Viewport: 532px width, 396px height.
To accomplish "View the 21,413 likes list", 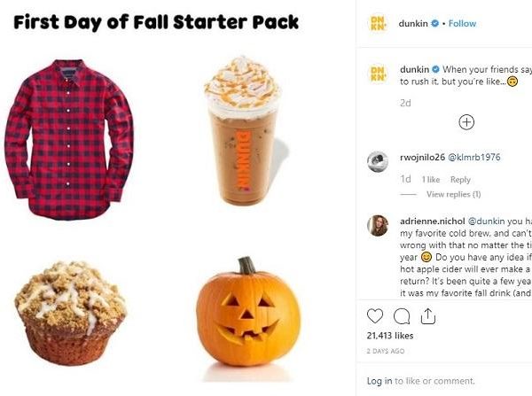I will coord(388,338).
